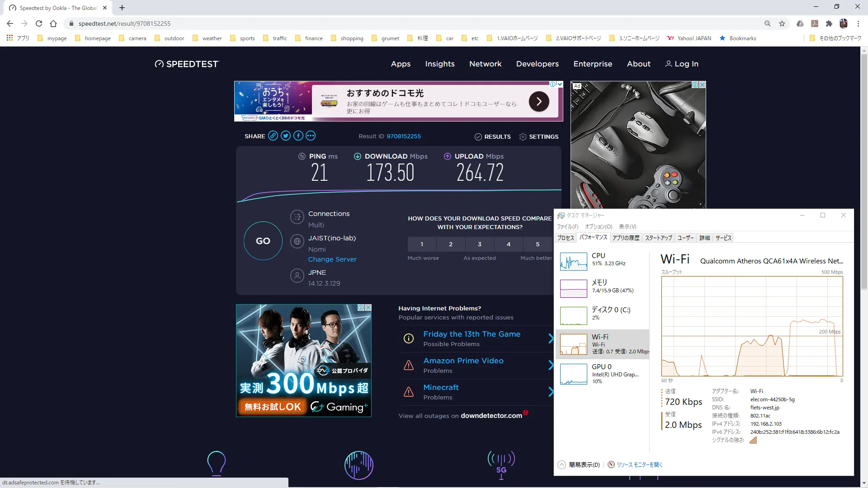Open the apps grid bookmark icon
This screenshot has height=488, width=868.
9,38
